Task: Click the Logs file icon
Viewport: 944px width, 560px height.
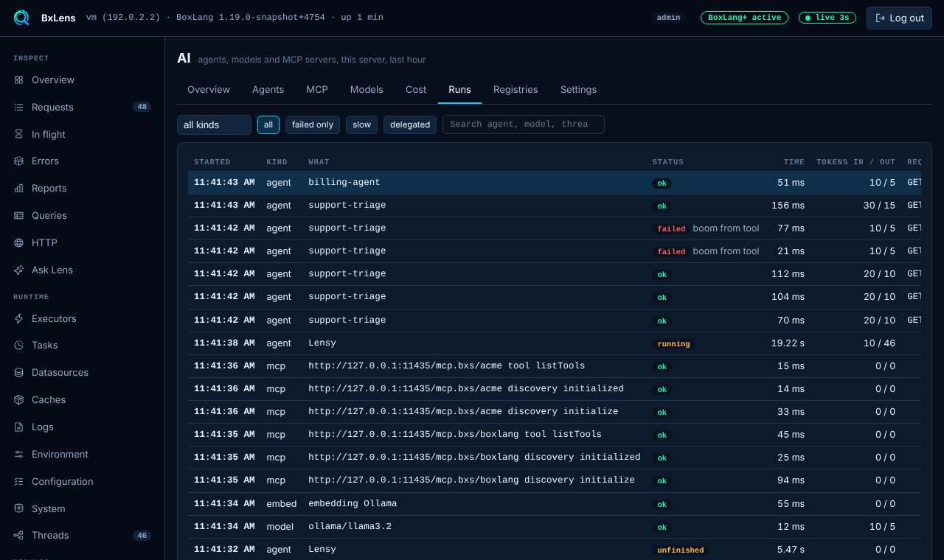Action: (x=18, y=427)
